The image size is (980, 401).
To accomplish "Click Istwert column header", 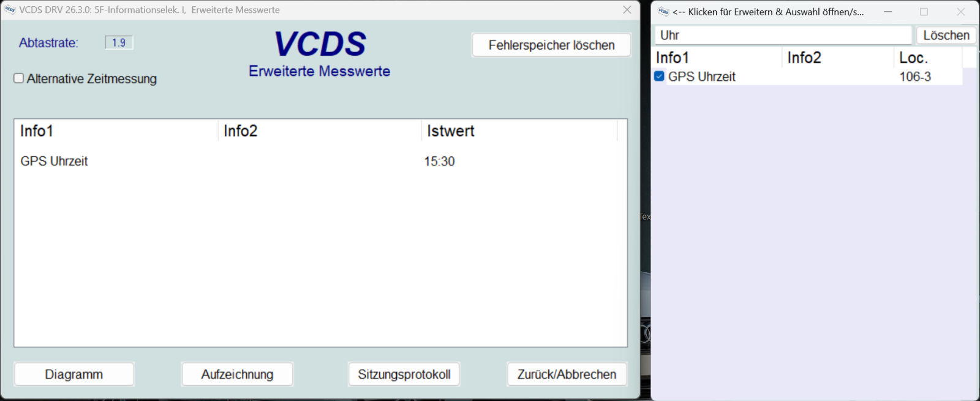I will click(x=519, y=131).
